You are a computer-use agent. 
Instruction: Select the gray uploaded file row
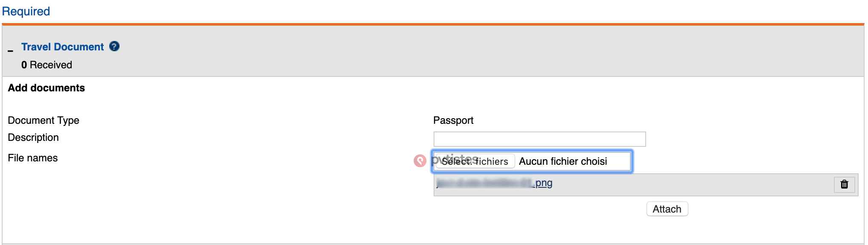point(646,185)
